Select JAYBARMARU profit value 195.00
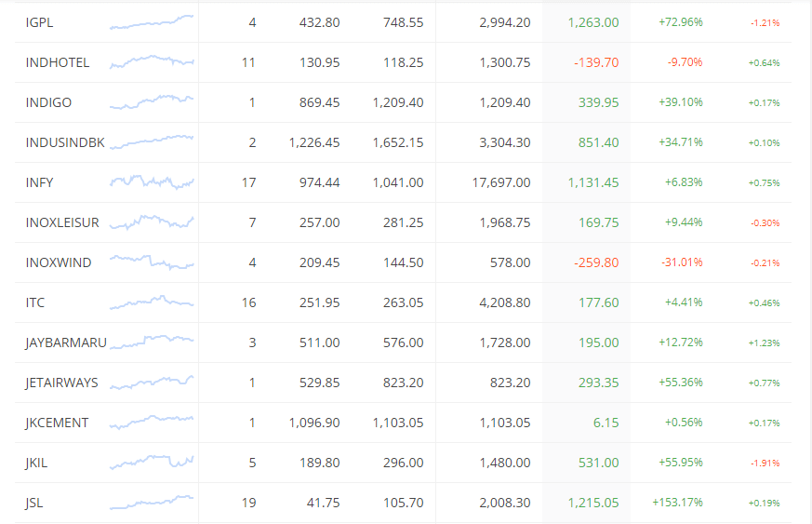The height and width of the screenshot is (524, 812). [599, 343]
